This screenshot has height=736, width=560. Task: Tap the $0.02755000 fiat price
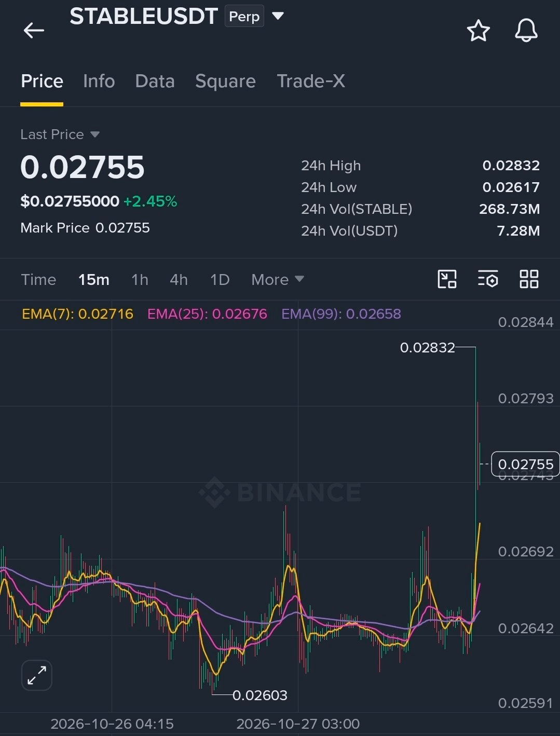pyautogui.click(x=70, y=201)
